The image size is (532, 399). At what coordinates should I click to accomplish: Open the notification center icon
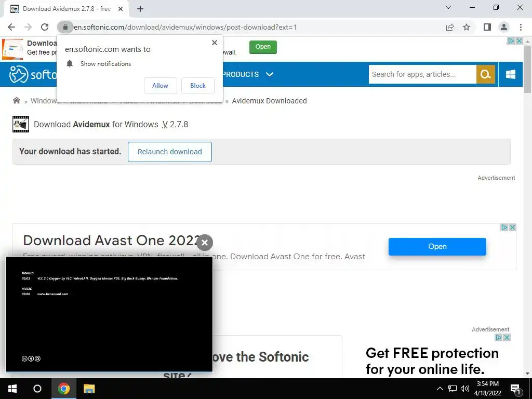[x=516, y=389]
